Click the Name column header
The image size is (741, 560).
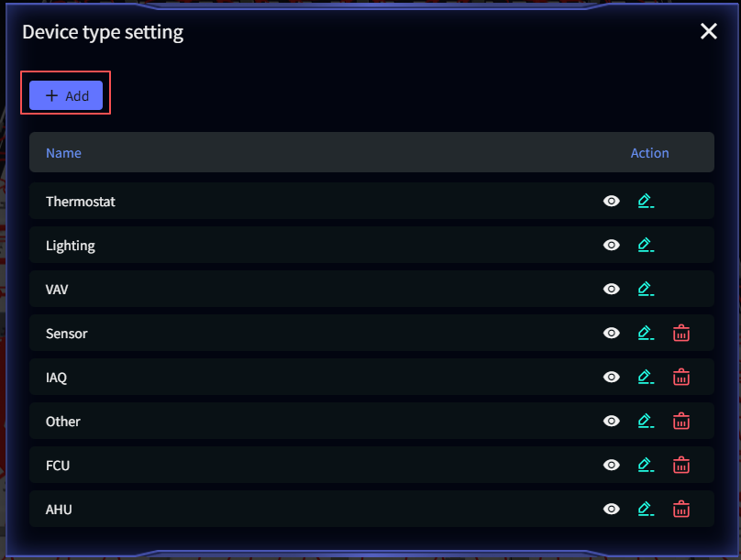pyautogui.click(x=64, y=153)
